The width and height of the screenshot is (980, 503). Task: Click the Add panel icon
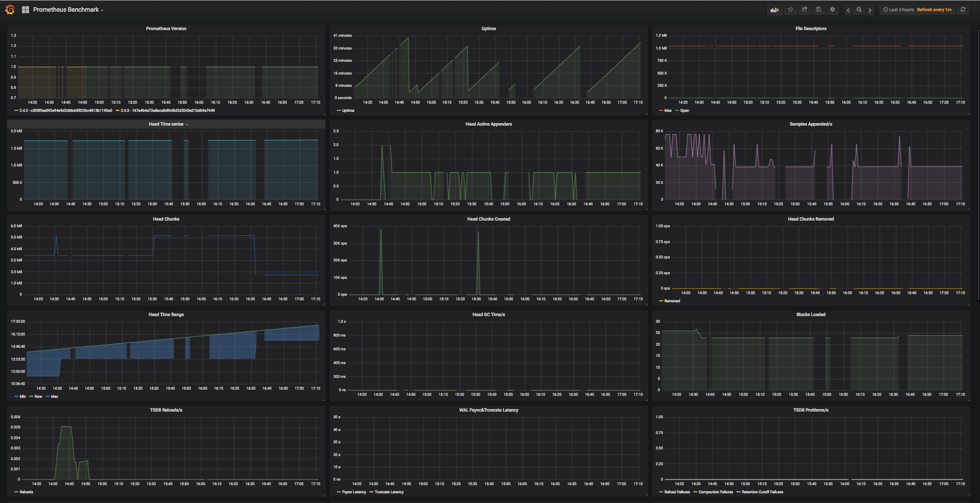(x=774, y=10)
